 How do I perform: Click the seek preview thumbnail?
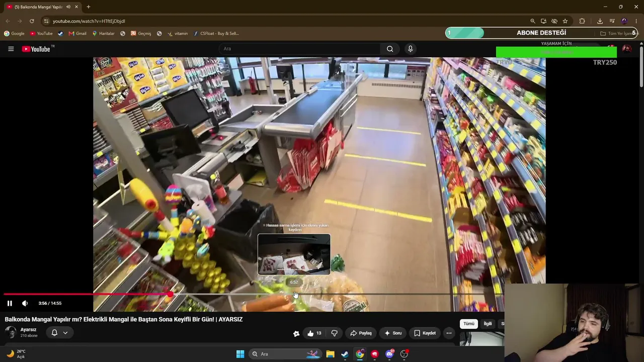tap(294, 254)
